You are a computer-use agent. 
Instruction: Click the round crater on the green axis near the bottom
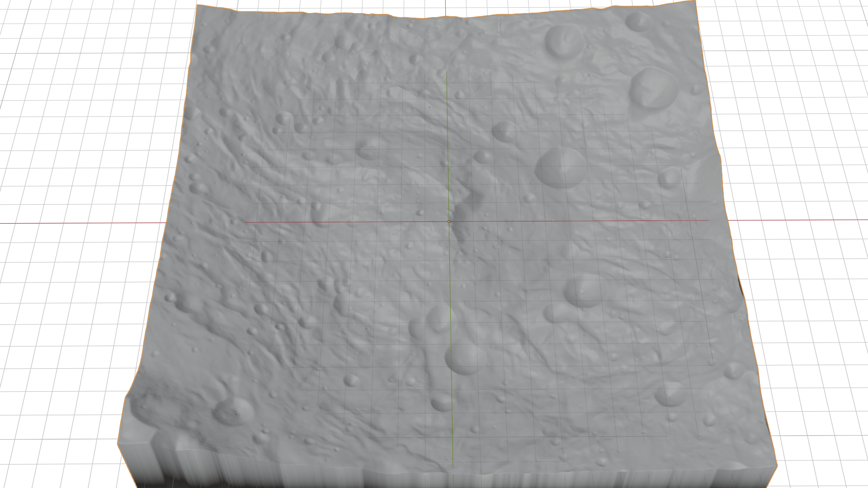tap(462, 359)
